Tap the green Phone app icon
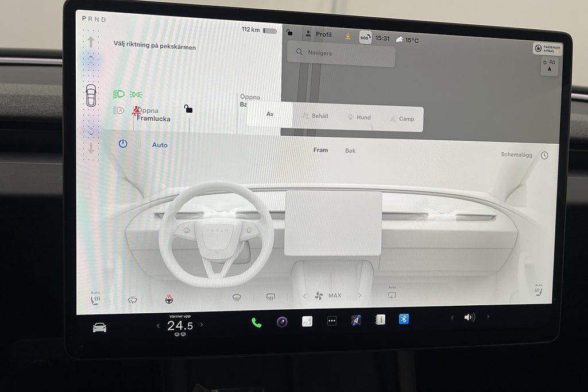The height and width of the screenshot is (392, 588). pos(255,322)
